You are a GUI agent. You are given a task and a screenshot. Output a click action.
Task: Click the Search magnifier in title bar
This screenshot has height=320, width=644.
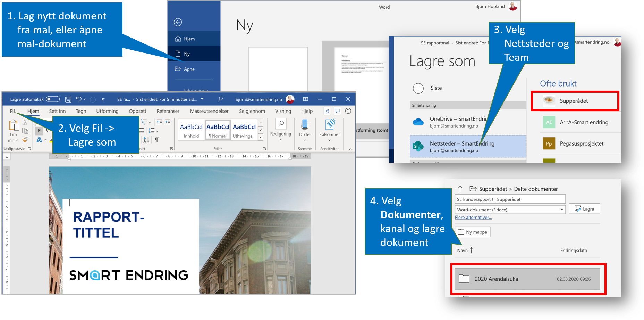coord(220,99)
